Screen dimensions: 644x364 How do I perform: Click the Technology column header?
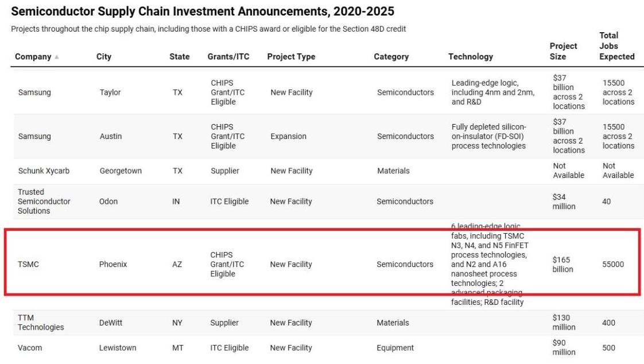[x=471, y=56]
